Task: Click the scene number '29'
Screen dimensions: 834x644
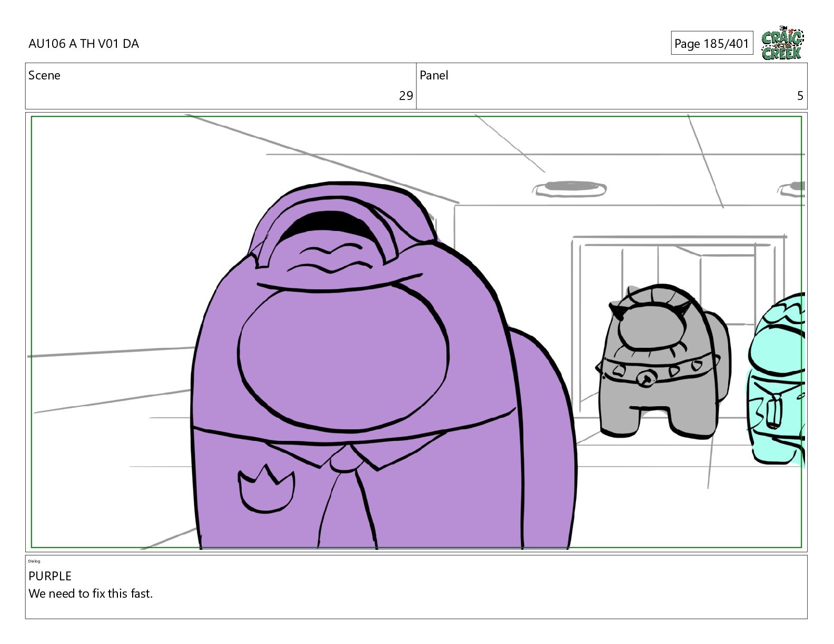Action: pos(406,96)
